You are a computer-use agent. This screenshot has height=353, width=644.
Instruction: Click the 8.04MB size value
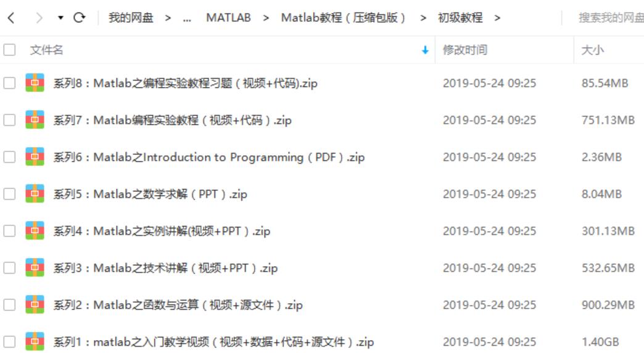coord(601,194)
